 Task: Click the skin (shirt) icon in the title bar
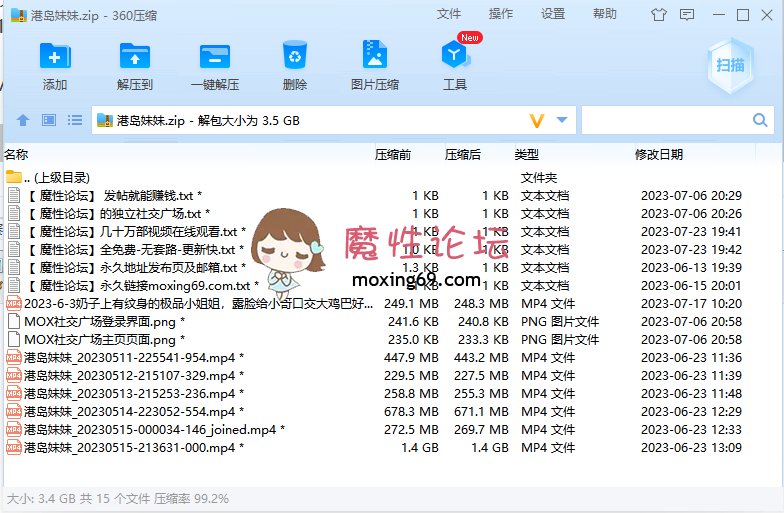pyautogui.click(x=658, y=15)
